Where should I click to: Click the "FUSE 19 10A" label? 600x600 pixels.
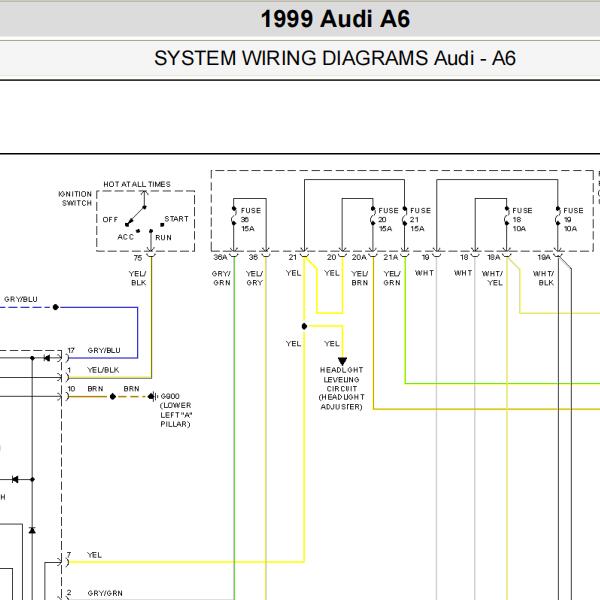(x=573, y=220)
